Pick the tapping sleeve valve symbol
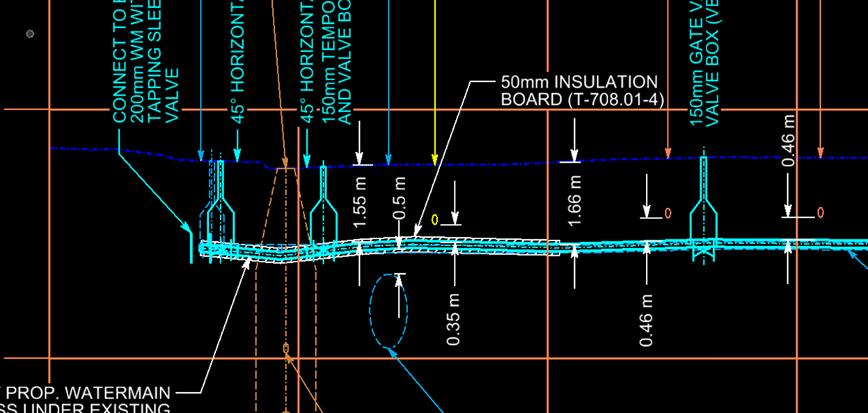This screenshot has height=413, width=868. pyautogui.click(x=219, y=205)
